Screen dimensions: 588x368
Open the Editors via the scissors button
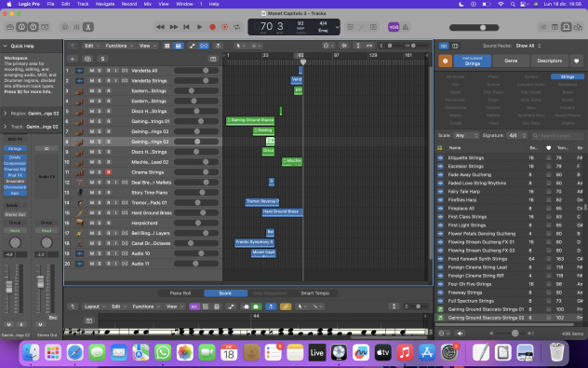(88, 27)
